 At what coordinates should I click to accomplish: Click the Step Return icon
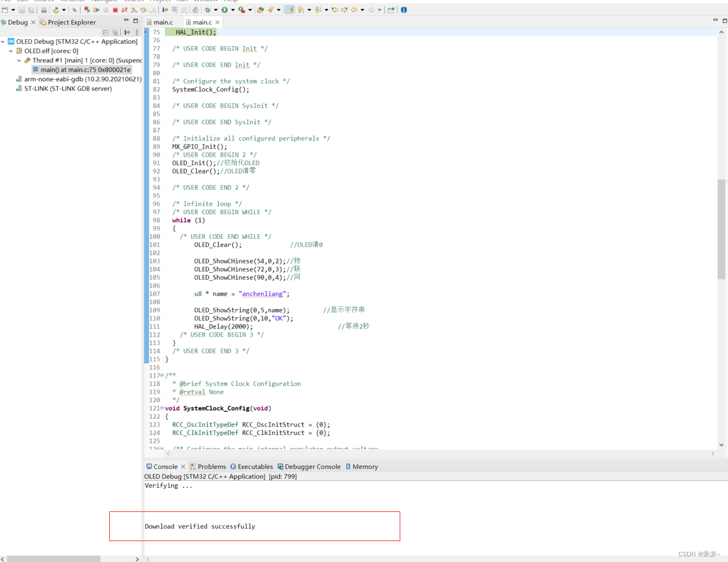click(153, 10)
